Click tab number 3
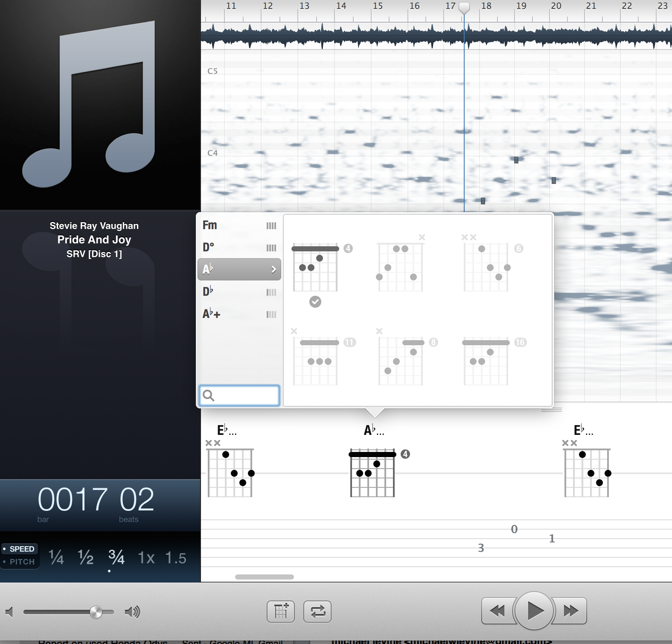 tap(481, 548)
